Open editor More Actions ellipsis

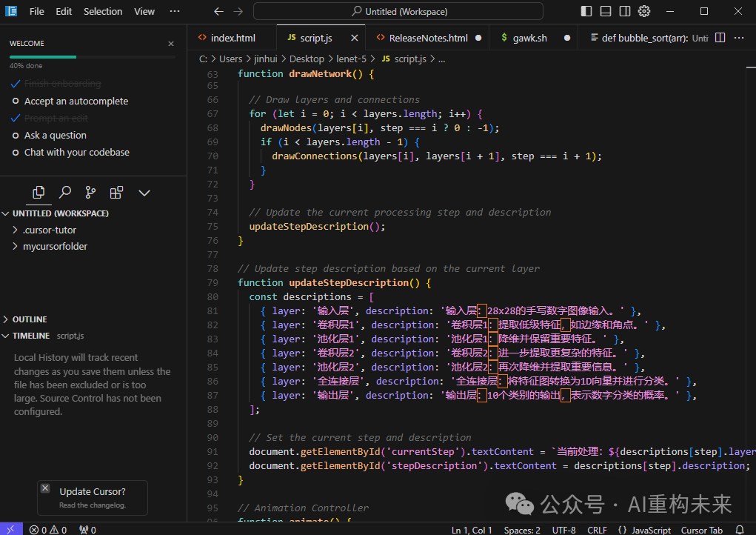click(739, 38)
